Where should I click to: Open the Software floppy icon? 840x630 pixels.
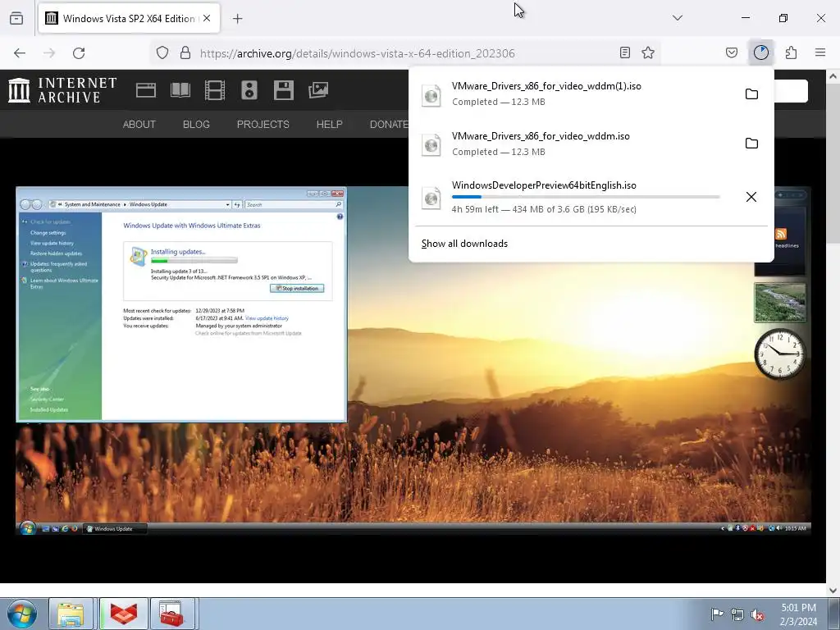coord(283,90)
